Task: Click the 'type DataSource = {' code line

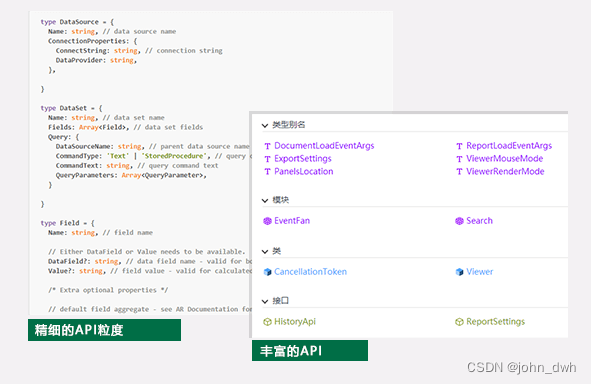Action: [x=77, y=22]
